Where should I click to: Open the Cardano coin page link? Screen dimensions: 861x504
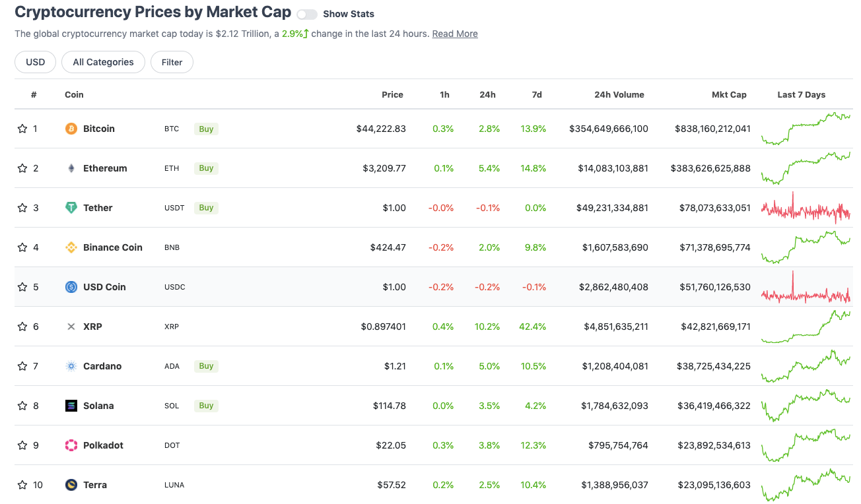(102, 366)
